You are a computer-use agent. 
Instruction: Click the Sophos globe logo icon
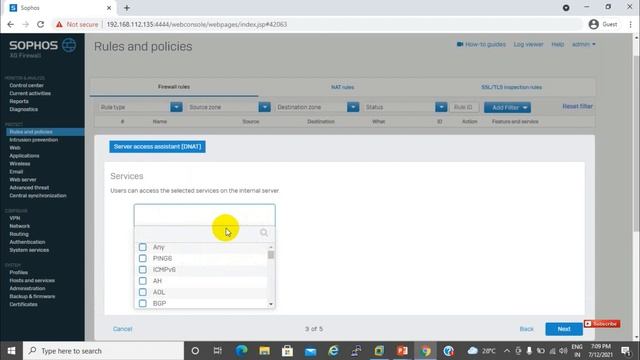click(x=69, y=45)
